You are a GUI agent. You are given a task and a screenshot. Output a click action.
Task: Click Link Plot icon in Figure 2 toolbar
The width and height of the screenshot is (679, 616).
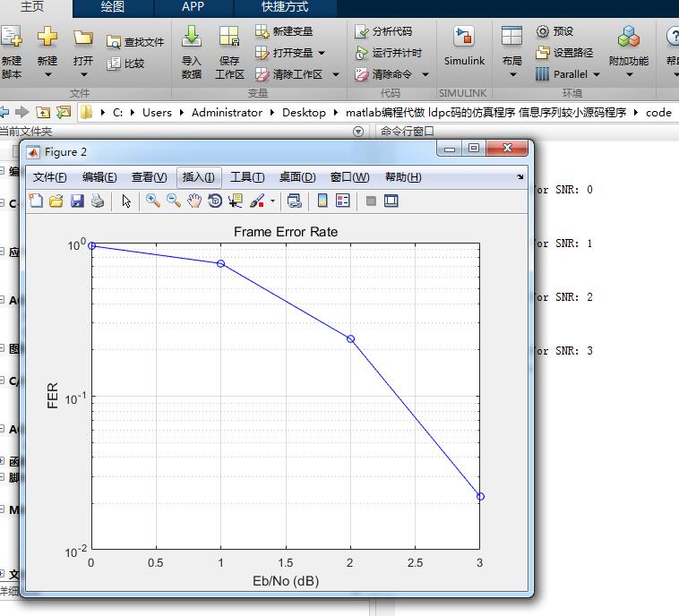point(295,201)
